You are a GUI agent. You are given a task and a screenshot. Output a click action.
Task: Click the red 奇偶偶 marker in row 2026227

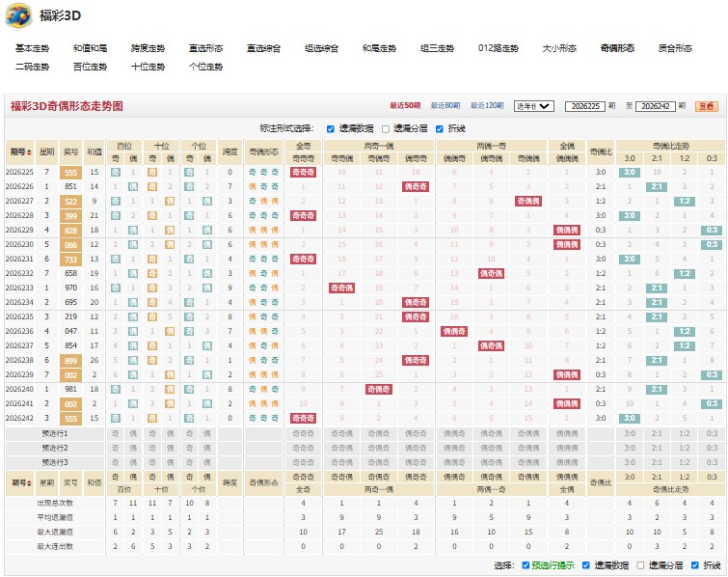tap(528, 201)
